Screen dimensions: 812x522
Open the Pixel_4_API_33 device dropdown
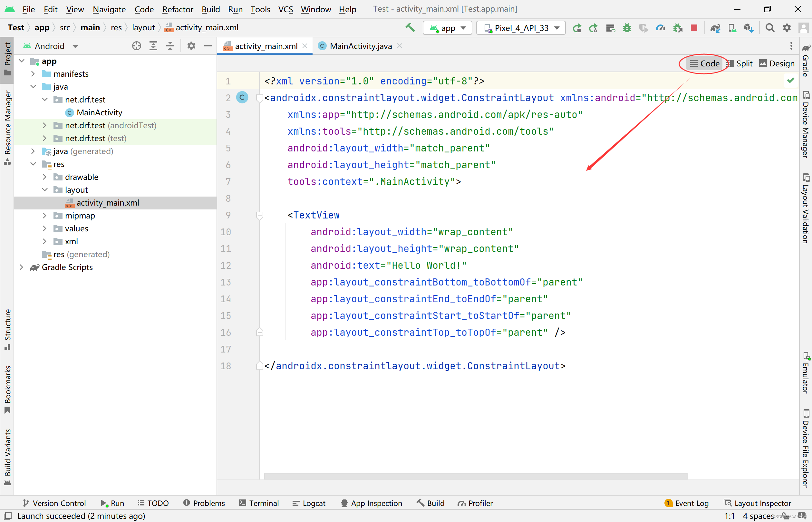pos(521,28)
